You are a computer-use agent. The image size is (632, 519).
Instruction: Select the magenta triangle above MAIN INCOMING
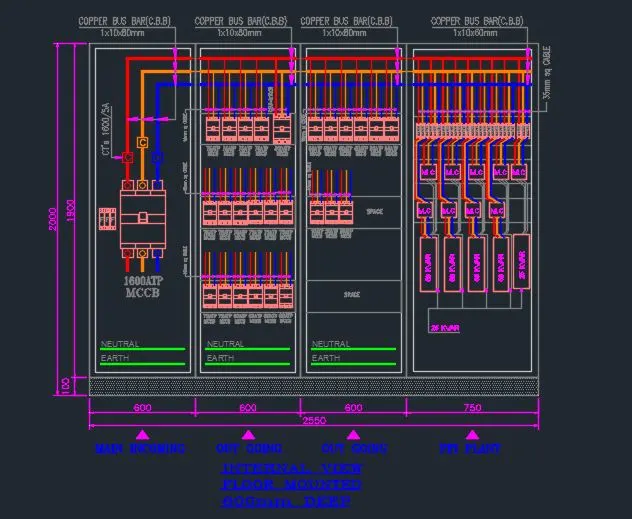(141, 434)
